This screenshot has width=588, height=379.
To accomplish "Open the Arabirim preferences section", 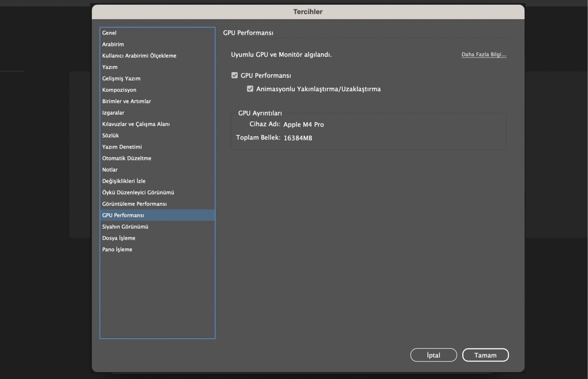I will coord(113,44).
